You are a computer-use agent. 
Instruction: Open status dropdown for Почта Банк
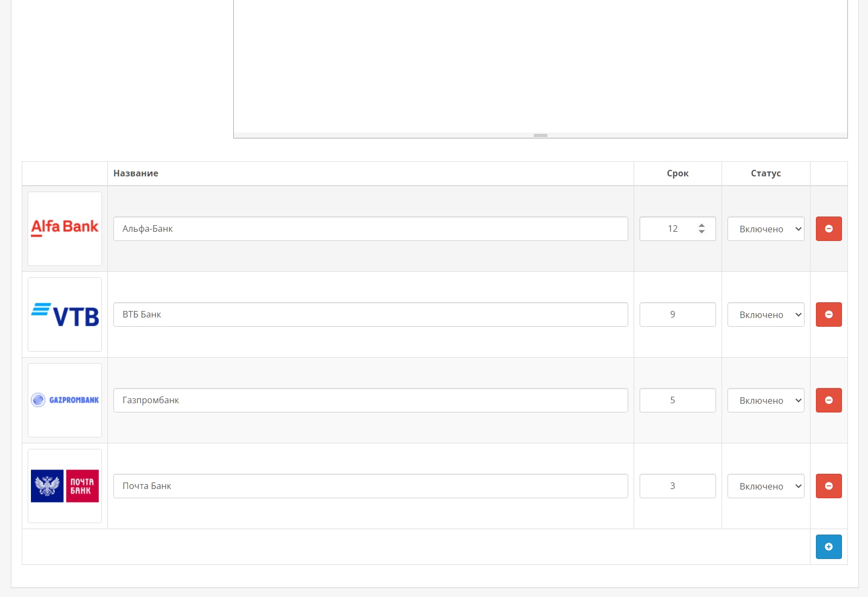[x=765, y=486]
